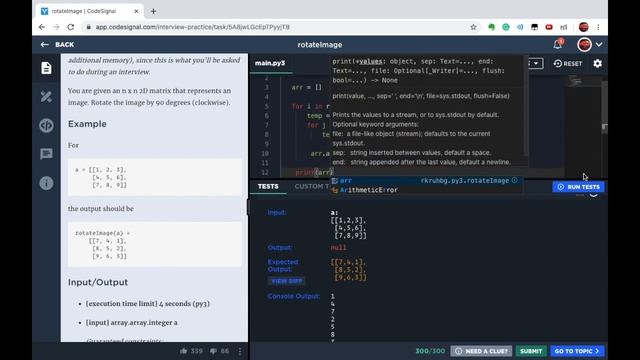
Task: Open the task description document icon
Action: pyautogui.click(x=46, y=68)
